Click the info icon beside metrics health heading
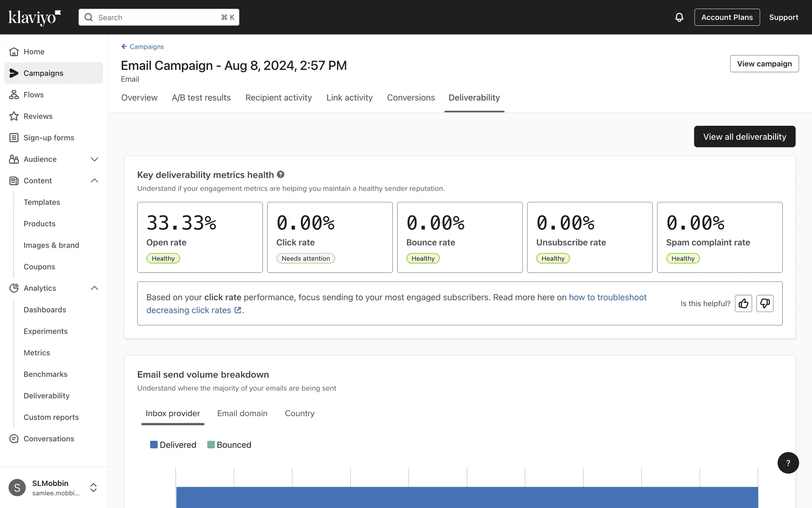Viewport: 812px width, 508px height. tap(280, 174)
